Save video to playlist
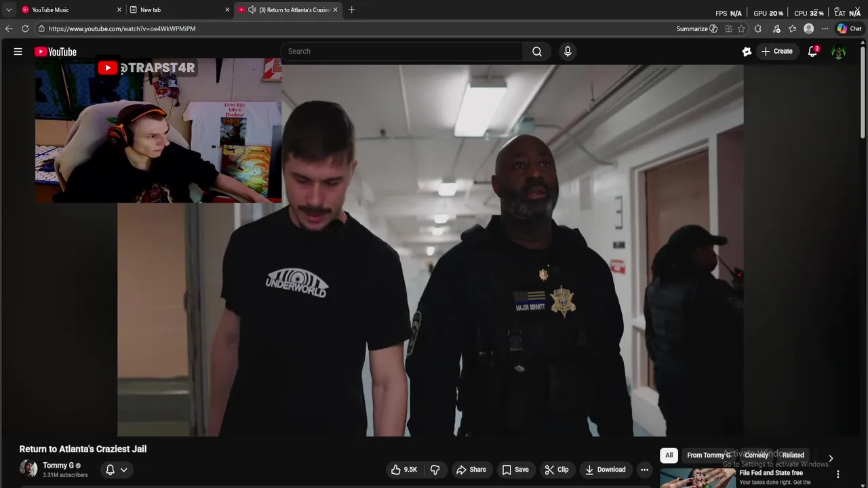Image resolution: width=868 pixels, height=488 pixels. pyautogui.click(x=515, y=470)
